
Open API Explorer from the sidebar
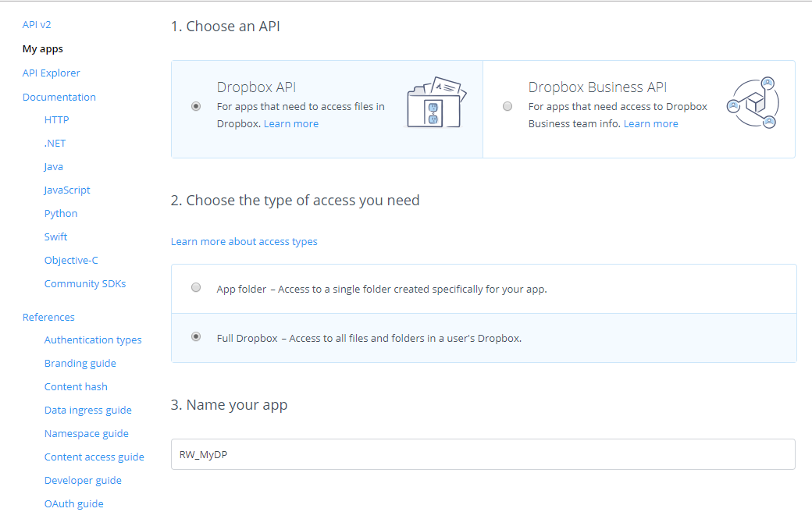[52, 73]
